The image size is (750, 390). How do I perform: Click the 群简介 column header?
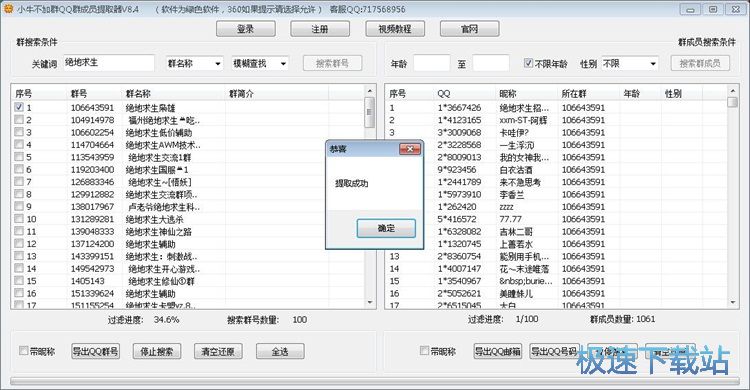tap(276, 94)
